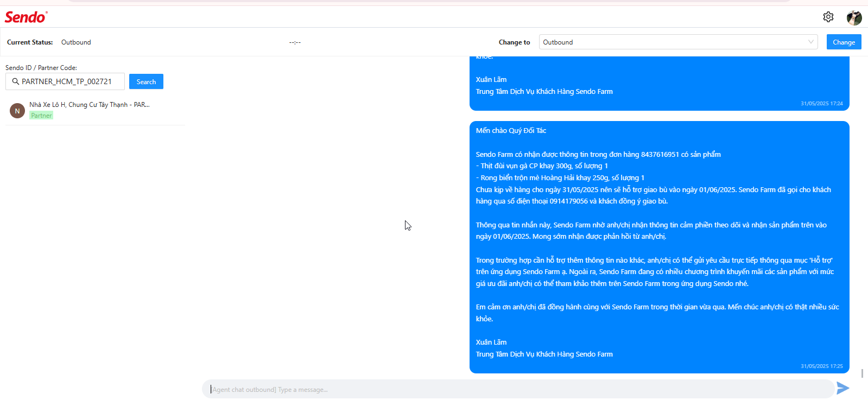Open the settings gear icon
Viewport: 868px width, 400px height.
pos(828,17)
